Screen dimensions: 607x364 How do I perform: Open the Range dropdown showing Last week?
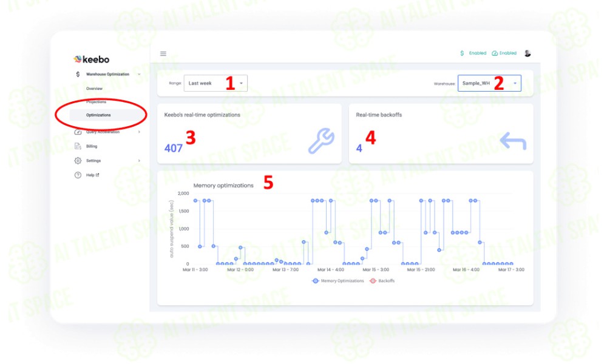pos(215,83)
